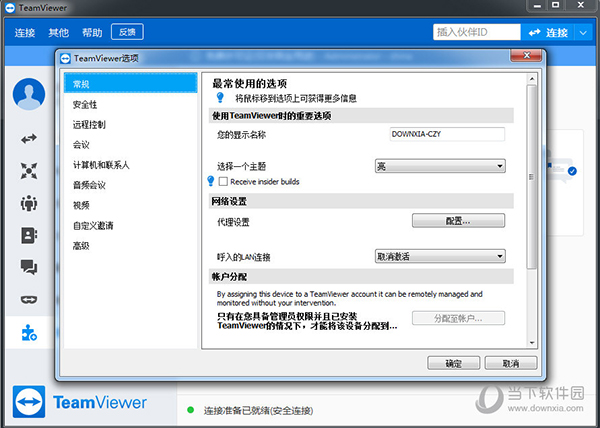
Task: Click the blue 连接 connect button
Action: pos(548,33)
